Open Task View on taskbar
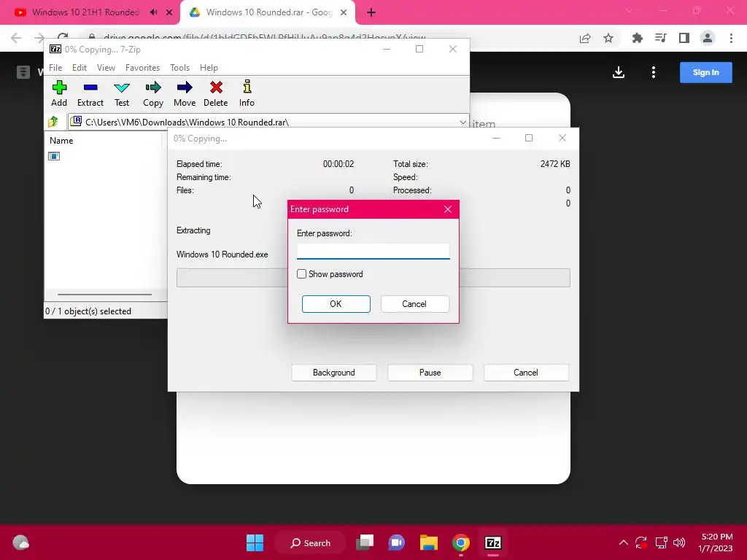The width and height of the screenshot is (747, 560). tap(365, 542)
